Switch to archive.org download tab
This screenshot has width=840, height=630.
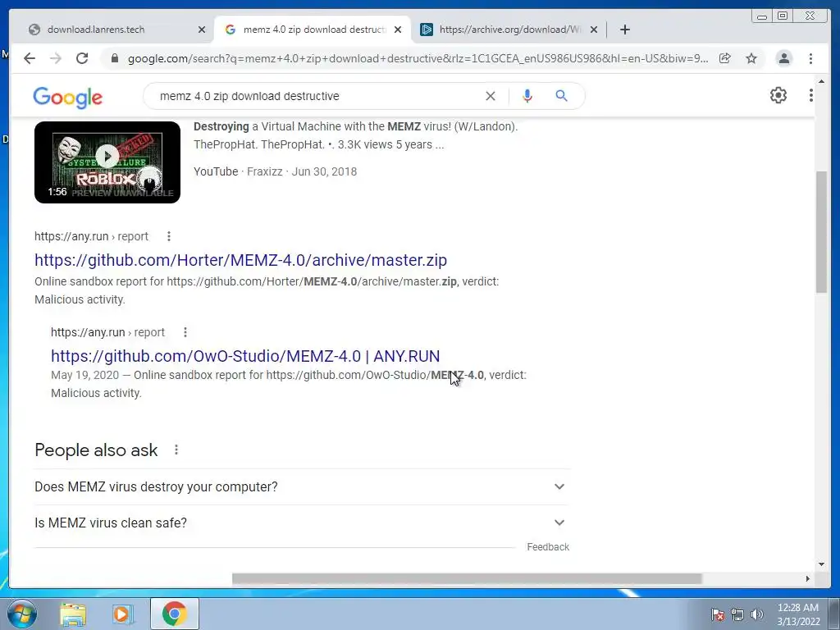point(509,30)
